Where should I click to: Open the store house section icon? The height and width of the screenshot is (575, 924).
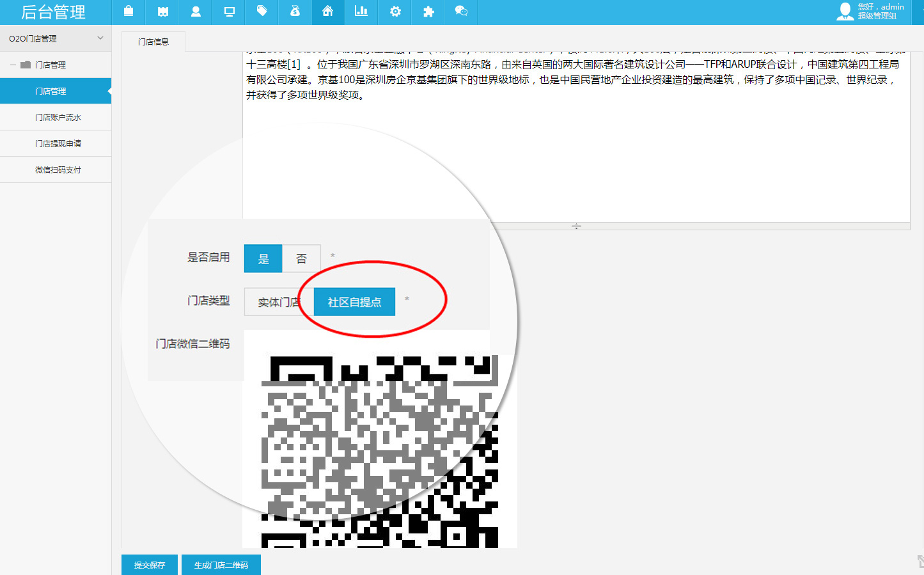click(328, 12)
